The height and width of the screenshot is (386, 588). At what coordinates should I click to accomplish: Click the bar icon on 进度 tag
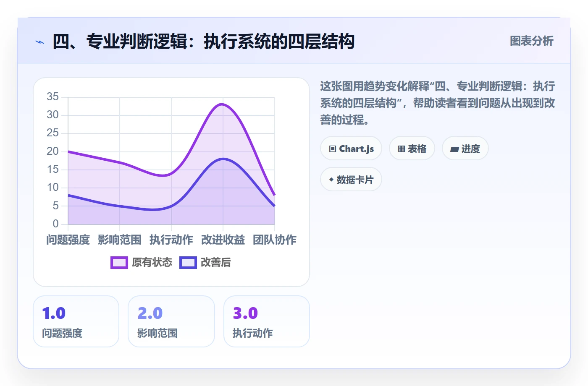(454, 149)
